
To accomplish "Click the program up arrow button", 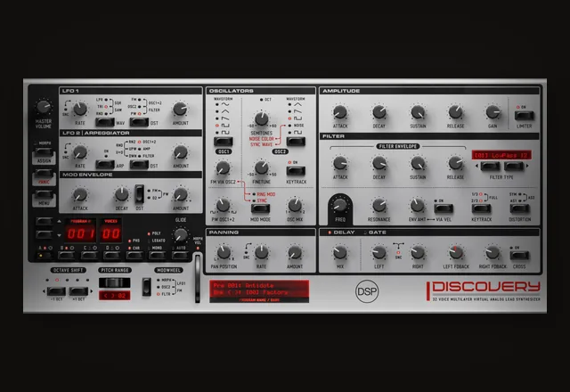I will pyautogui.click(x=45, y=221).
